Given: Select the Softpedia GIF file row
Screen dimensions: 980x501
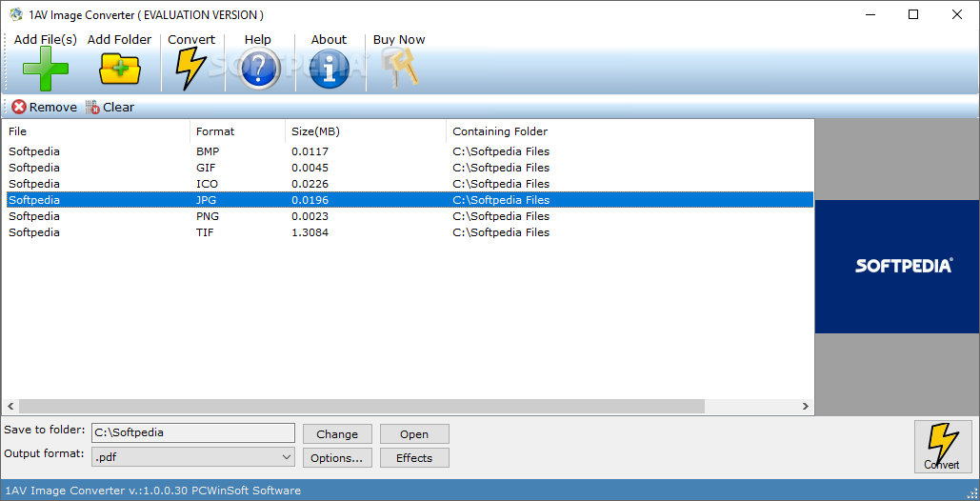Looking at the screenshot, I should (x=410, y=168).
